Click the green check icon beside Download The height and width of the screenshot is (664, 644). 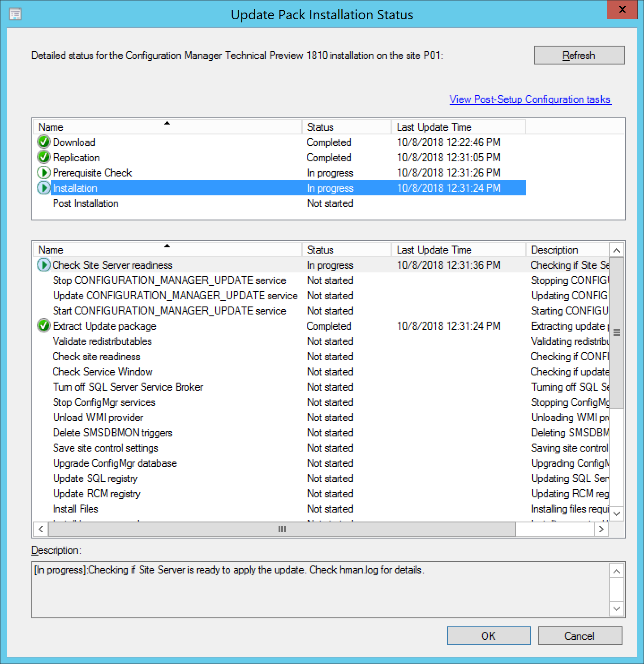tap(43, 142)
